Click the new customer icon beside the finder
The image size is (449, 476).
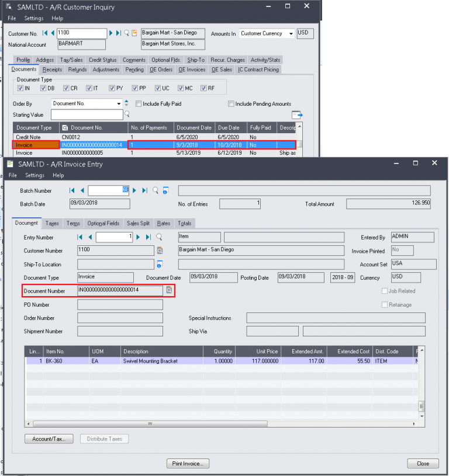(134, 33)
